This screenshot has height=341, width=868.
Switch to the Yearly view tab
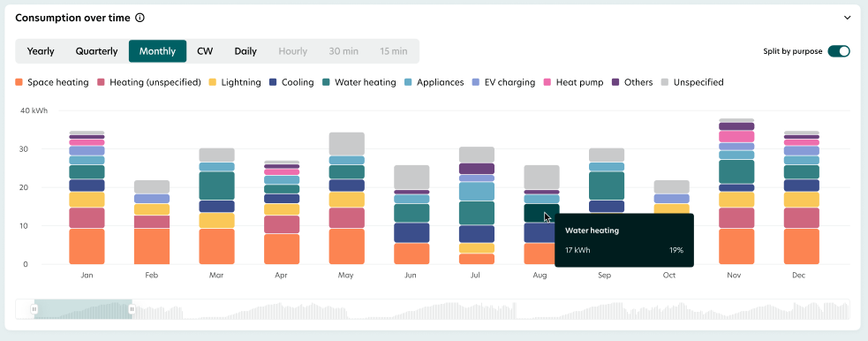(x=41, y=51)
